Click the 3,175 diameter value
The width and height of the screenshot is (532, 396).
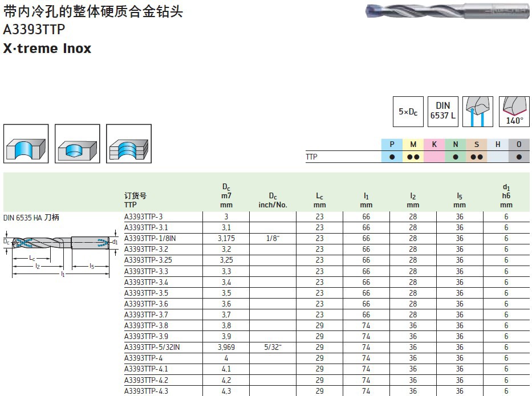point(226,238)
